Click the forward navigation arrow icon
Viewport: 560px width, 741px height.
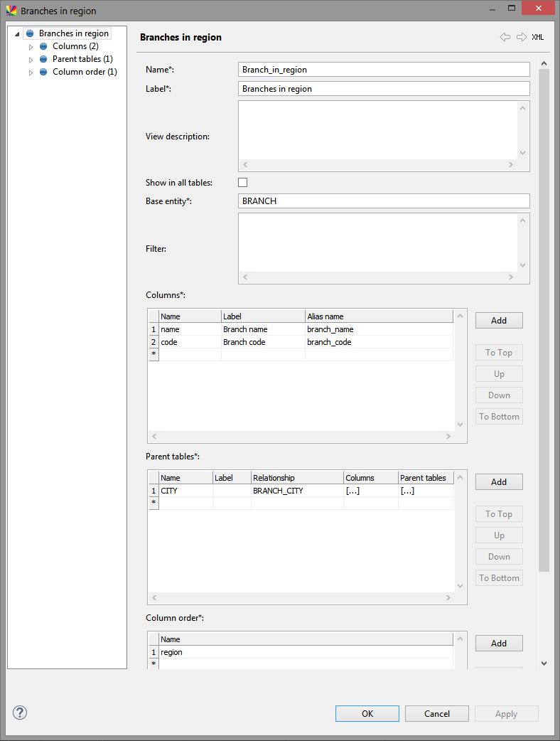pyautogui.click(x=521, y=37)
